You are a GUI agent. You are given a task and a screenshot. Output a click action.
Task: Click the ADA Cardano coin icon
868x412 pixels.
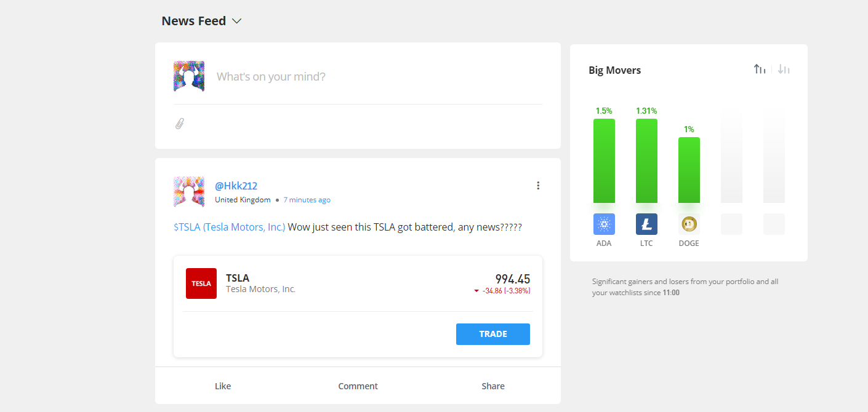604,224
